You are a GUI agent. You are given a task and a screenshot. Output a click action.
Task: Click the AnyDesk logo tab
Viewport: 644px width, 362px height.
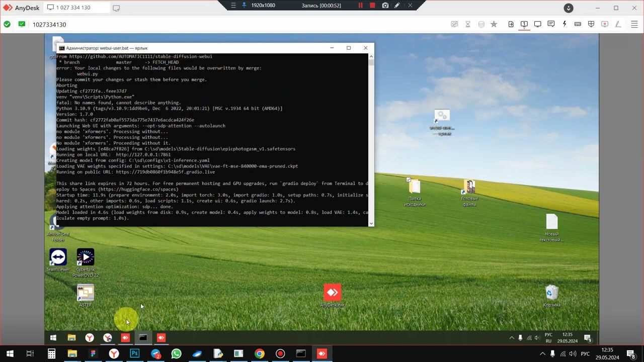[22, 8]
